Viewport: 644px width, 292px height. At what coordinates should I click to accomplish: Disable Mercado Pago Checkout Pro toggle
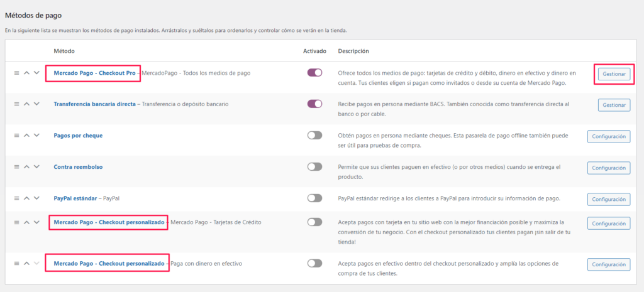tap(314, 73)
